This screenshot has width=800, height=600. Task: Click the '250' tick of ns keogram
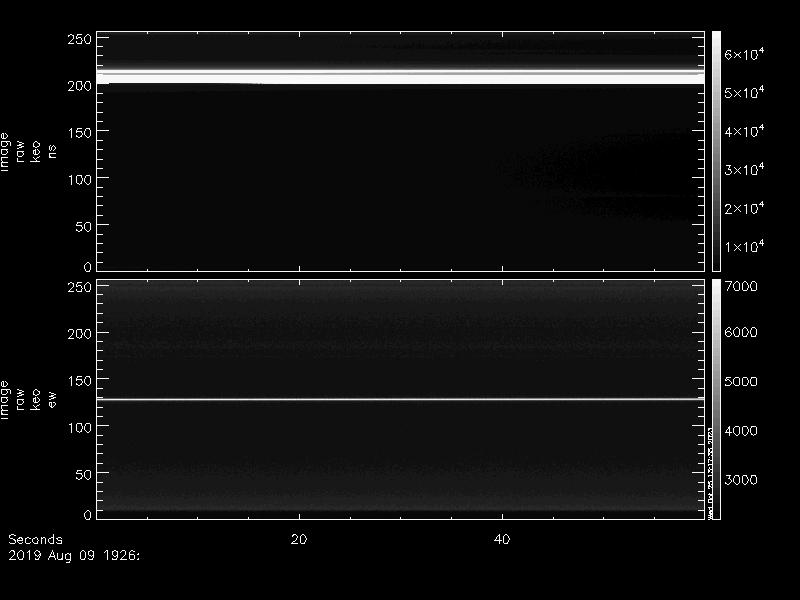coord(80,39)
